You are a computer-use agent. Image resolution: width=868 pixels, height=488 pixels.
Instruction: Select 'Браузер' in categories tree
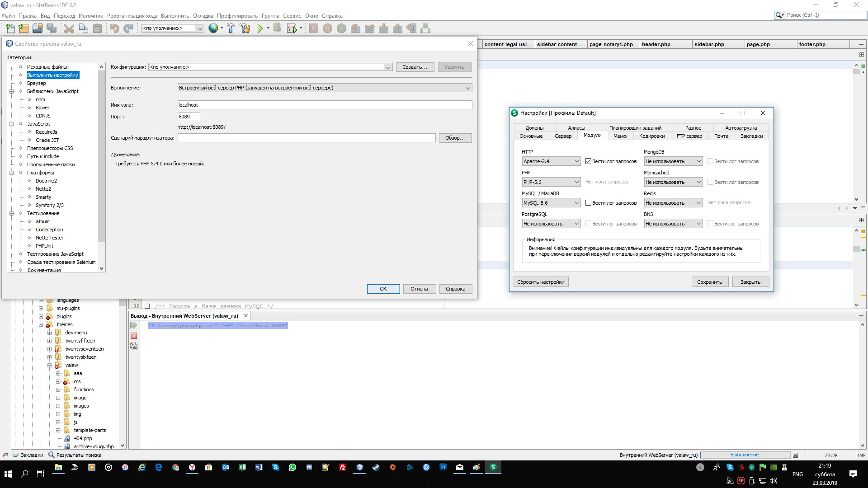[x=36, y=83]
